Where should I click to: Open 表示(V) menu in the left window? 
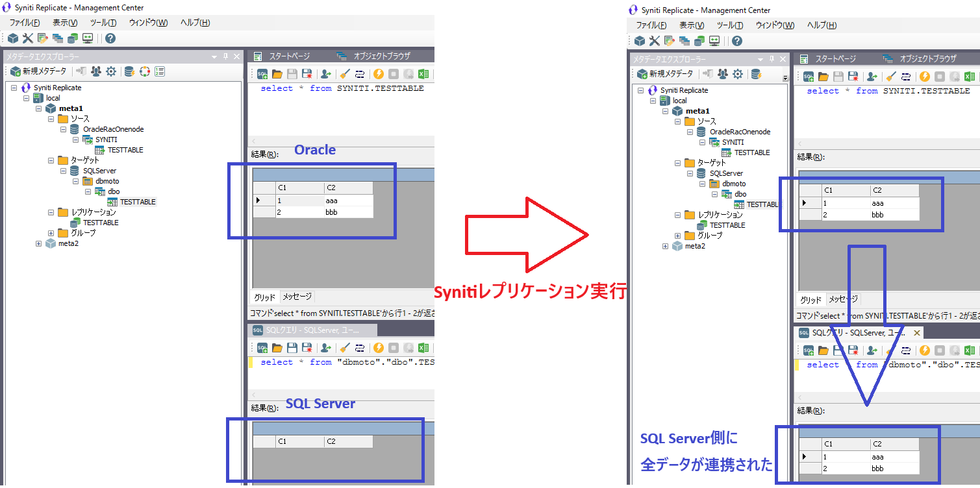click(x=65, y=23)
